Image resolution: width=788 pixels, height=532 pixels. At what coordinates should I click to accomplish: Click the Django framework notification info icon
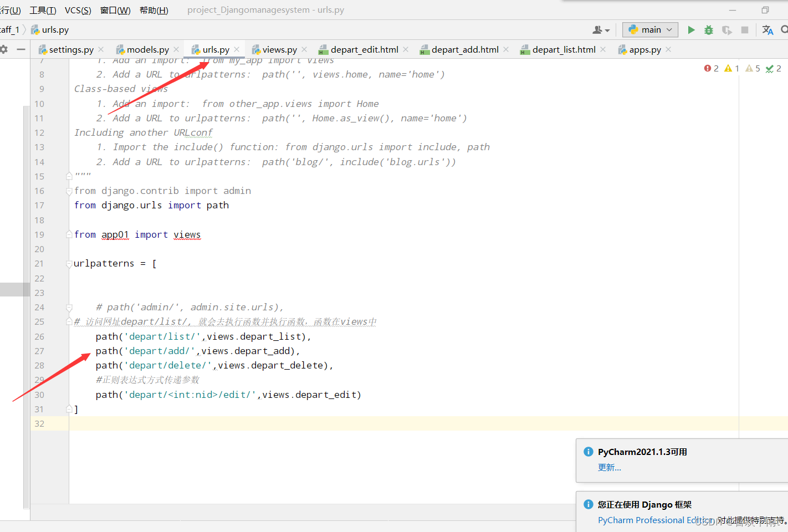(x=589, y=504)
